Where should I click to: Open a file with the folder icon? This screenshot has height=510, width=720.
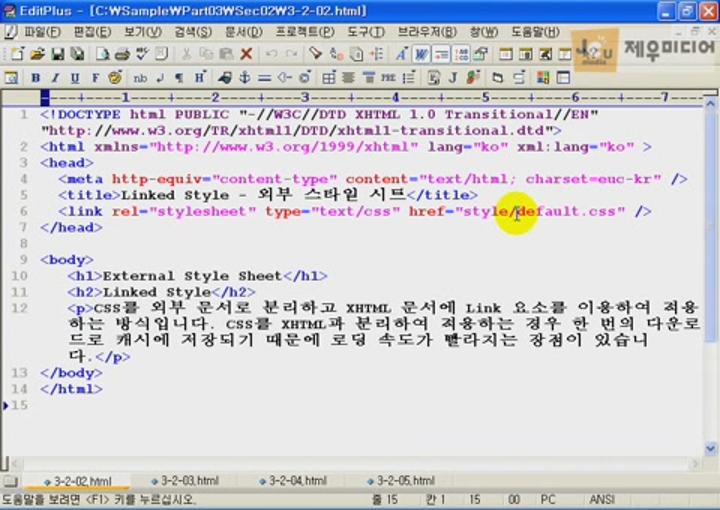click(x=38, y=54)
